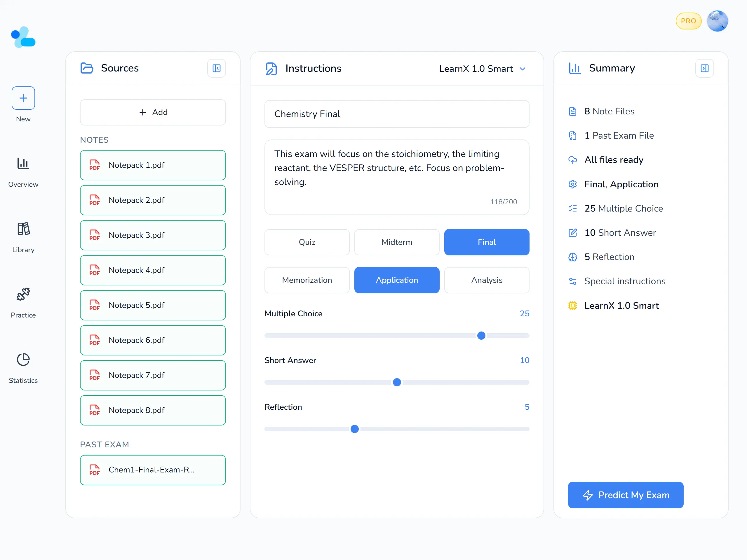Open the LearnX 1.0 Smart model dropdown
Image resolution: width=747 pixels, height=560 pixels.
482,69
